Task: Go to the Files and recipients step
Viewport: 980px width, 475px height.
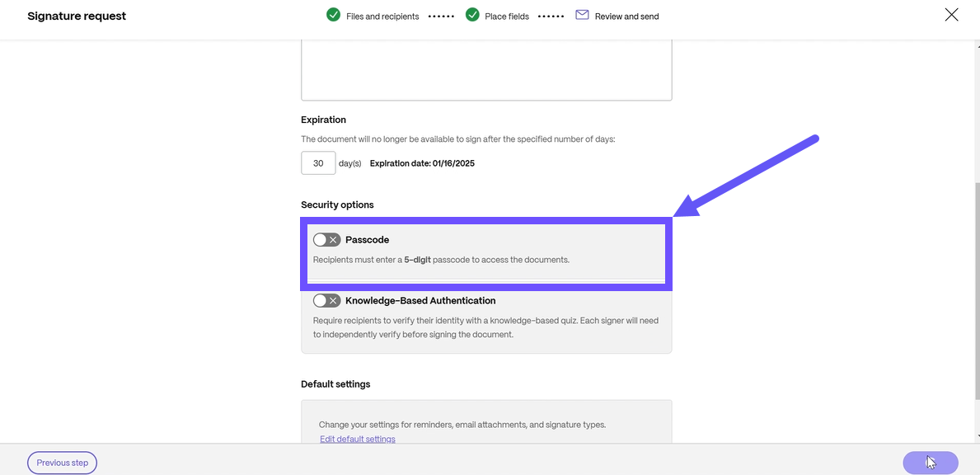Action: [x=382, y=16]
